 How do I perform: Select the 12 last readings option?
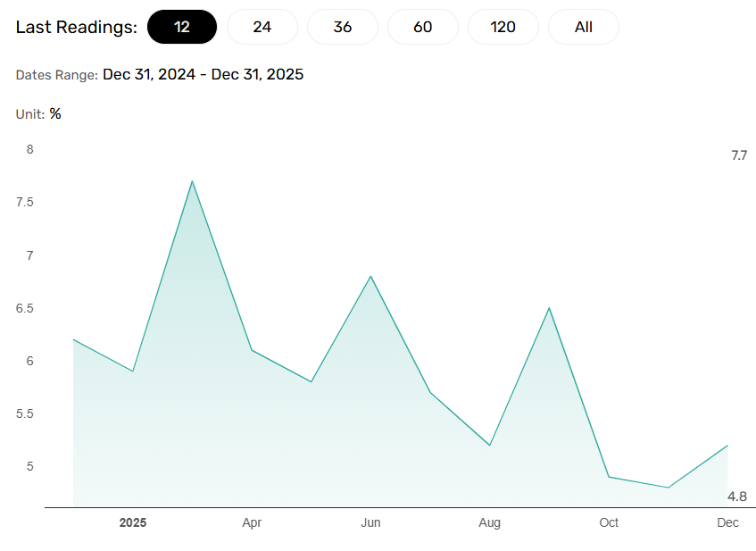182,27
